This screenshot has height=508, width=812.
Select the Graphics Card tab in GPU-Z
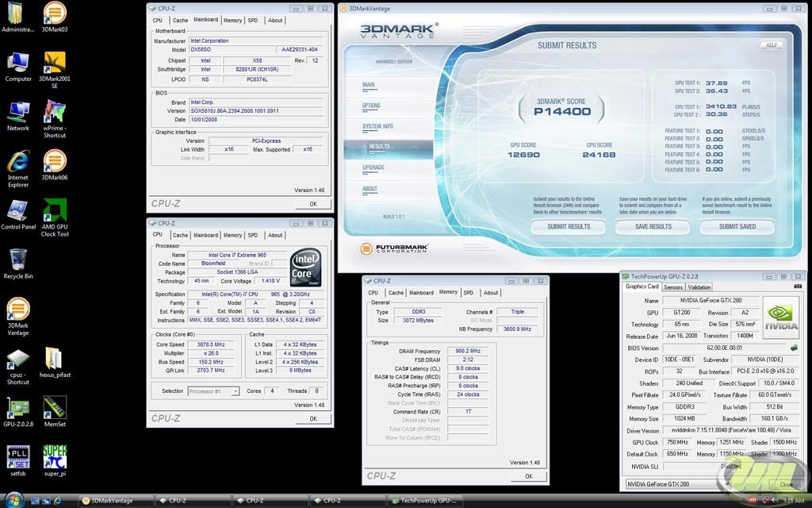pos(642,287)
